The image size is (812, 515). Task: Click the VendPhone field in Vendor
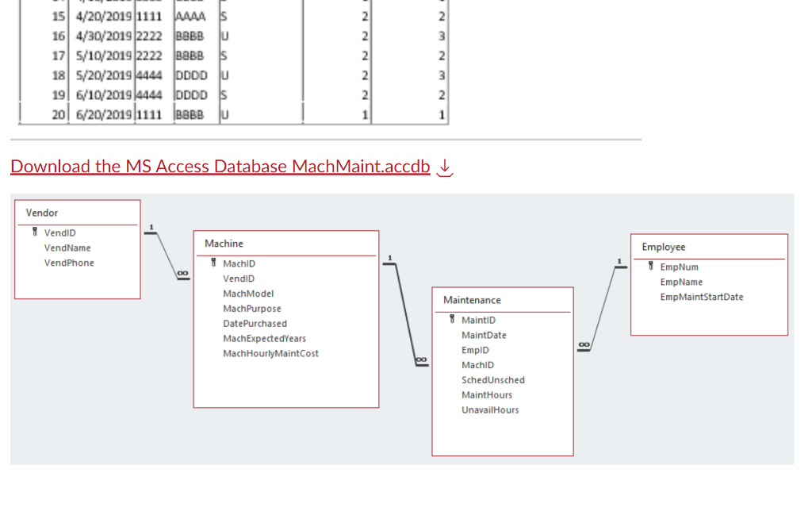[x=69, y=263]
